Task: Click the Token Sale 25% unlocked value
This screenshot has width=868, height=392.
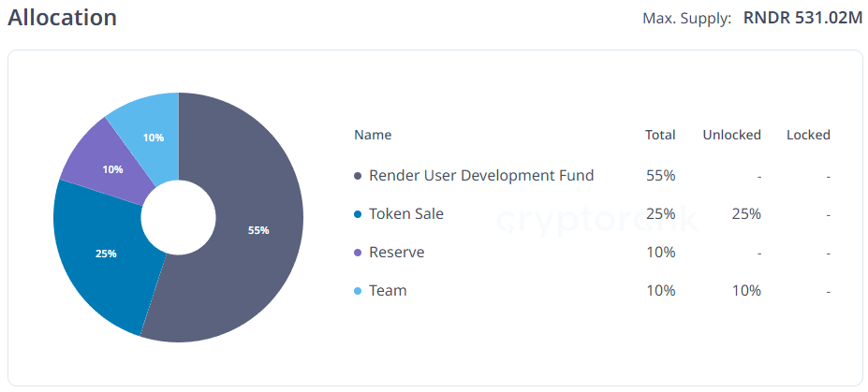Action: [746, 214]
